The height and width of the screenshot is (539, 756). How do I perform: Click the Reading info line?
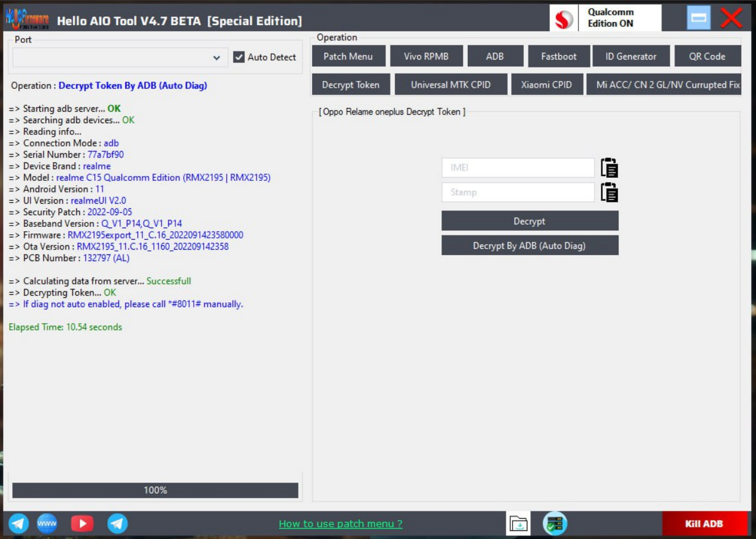45,131
